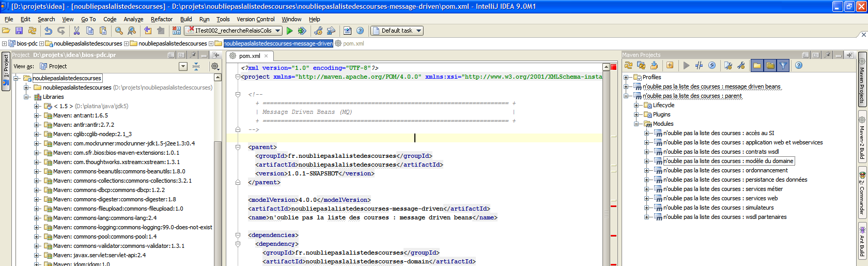Screen dimensions: 868x266
Task: Open Maven Settings wrench icon
Action: pyautogui.click(x=741, y=66)
